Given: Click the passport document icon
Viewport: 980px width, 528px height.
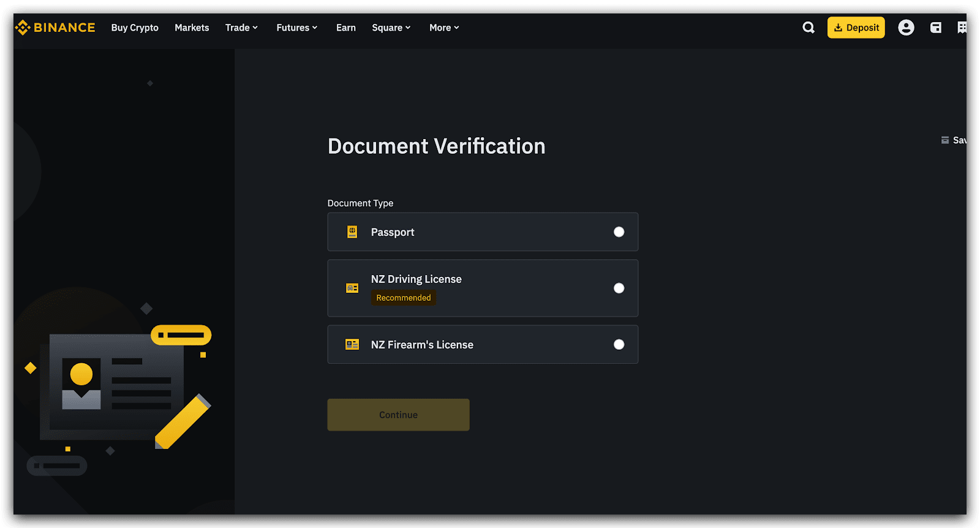Looking at the screenshot, I should (352, 232).
